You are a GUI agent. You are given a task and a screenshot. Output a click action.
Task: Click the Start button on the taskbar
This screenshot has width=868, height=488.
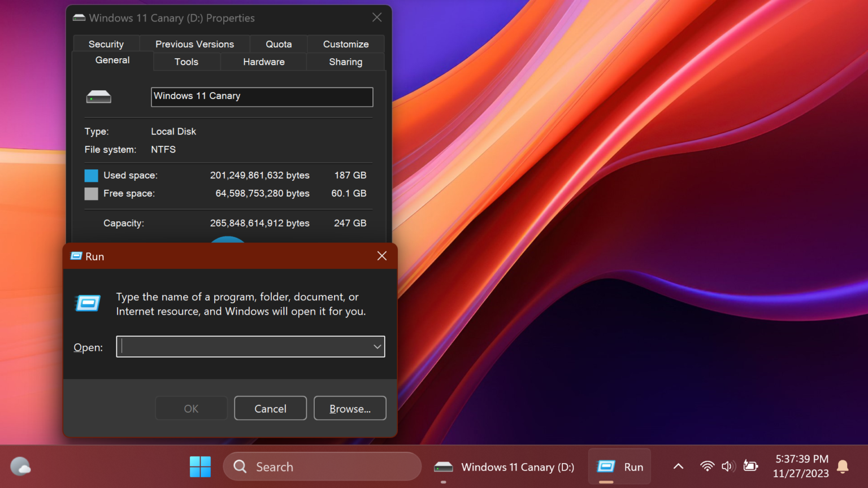coord(200,467)
